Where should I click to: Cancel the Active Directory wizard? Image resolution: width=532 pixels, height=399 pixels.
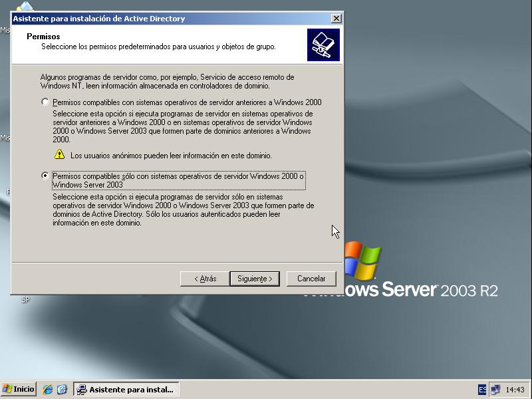click(x=311, y=279)
